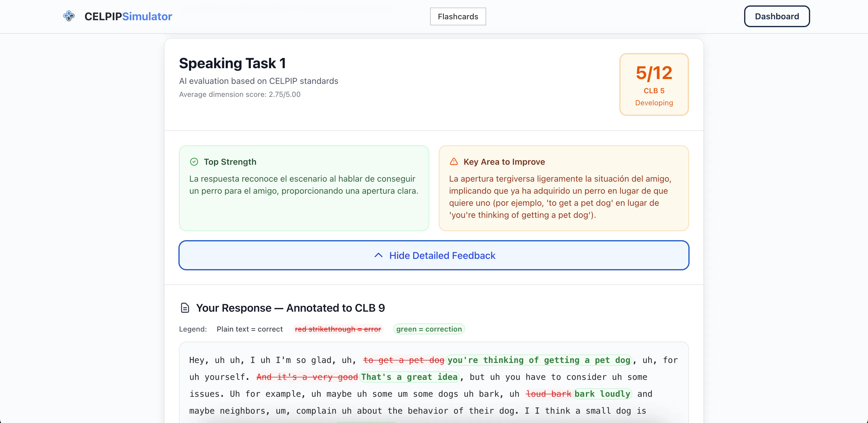This screenshot has width=868, height=423.
Task: Click the document icon beside Your Response heading
Action: click(x=185, y=308)
